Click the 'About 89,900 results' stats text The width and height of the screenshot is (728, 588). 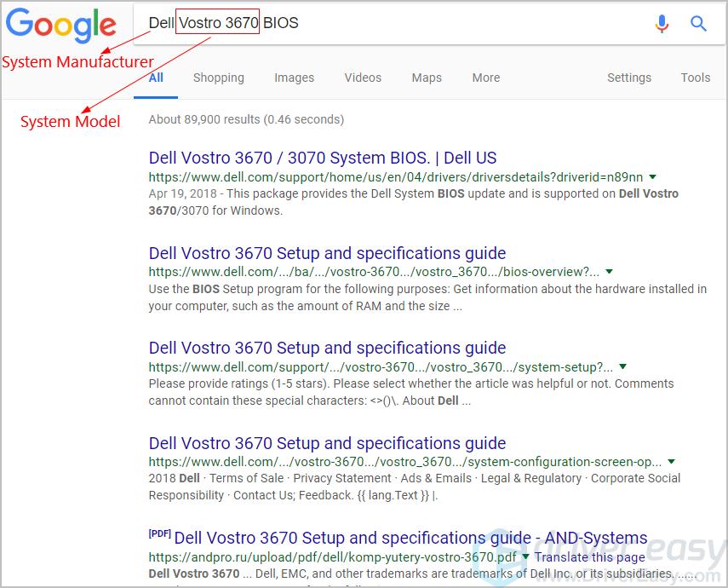tap(246, 119)
